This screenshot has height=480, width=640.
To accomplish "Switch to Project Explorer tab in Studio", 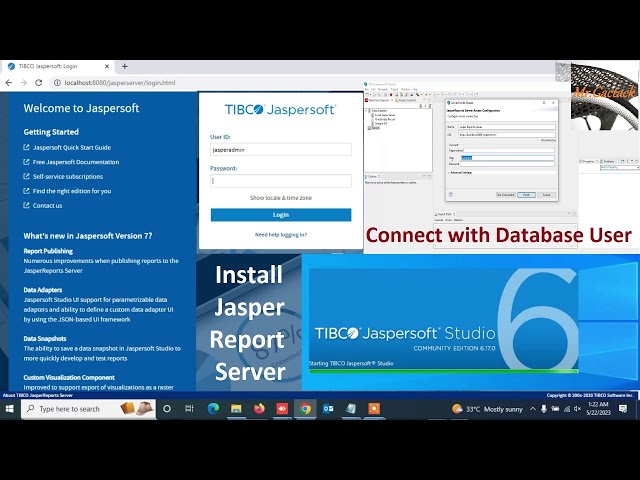I will (405, 100).
